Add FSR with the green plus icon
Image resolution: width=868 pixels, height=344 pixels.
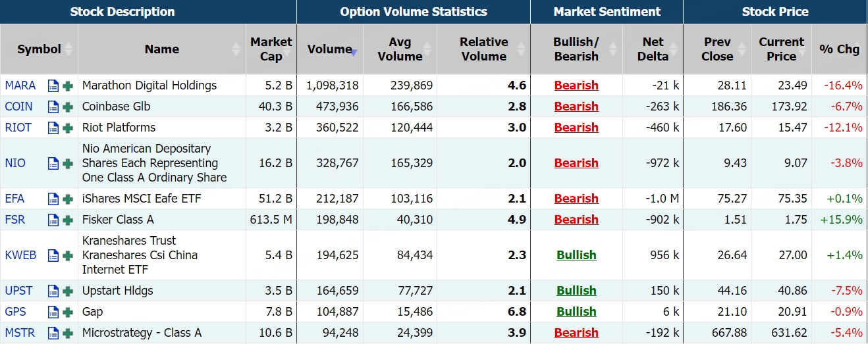(x=68, y=220)
